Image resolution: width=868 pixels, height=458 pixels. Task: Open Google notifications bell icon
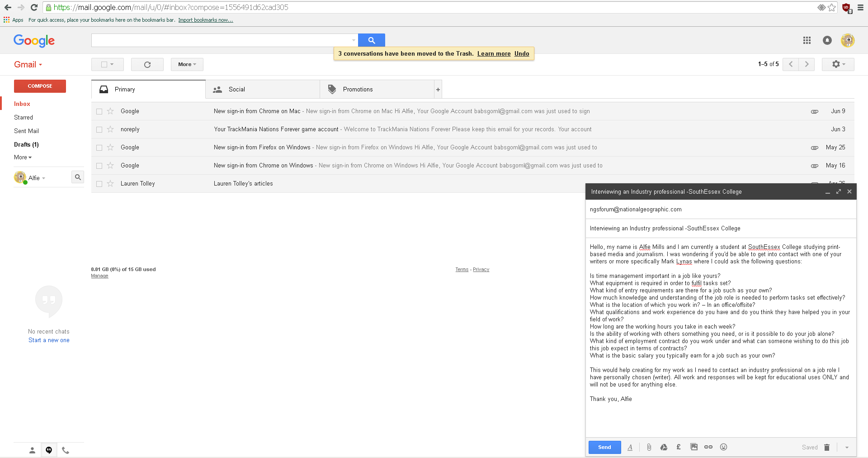point(827,40)
